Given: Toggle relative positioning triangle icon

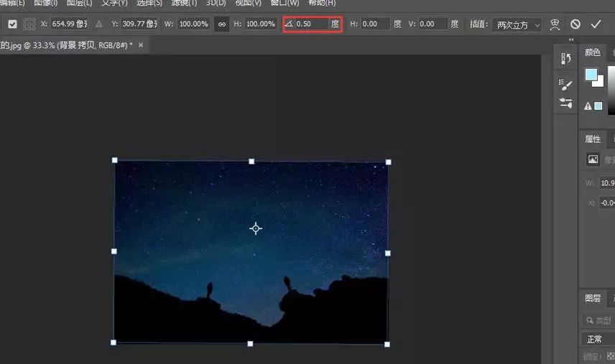Looking at the screenshot, I should (x=99, y=24).
